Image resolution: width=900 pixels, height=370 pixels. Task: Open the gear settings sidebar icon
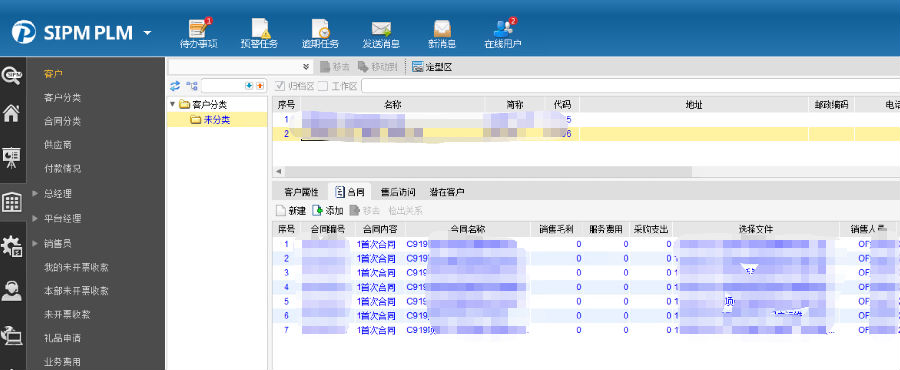(x=12, y=246)
